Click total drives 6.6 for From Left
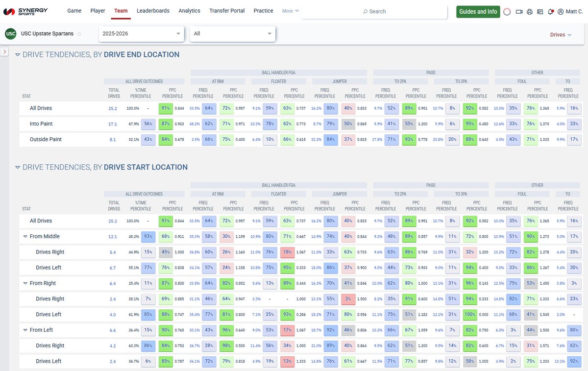588x371 pixels. point(113,331)
